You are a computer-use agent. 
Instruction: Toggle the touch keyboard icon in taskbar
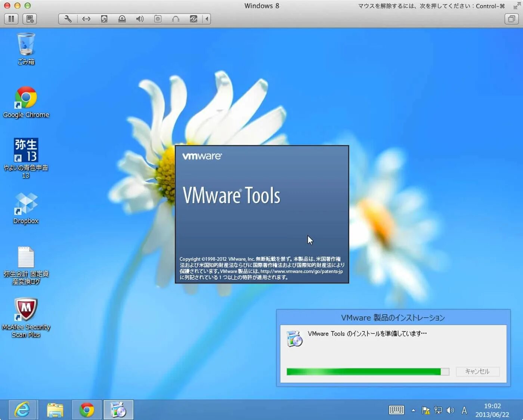(x=397, y=410)
